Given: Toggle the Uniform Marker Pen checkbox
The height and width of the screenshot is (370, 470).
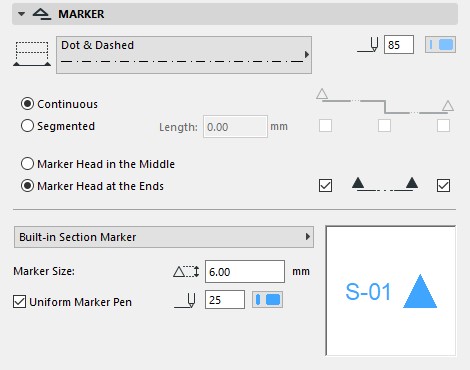Looking at the screenshot, I should [19, 302].
